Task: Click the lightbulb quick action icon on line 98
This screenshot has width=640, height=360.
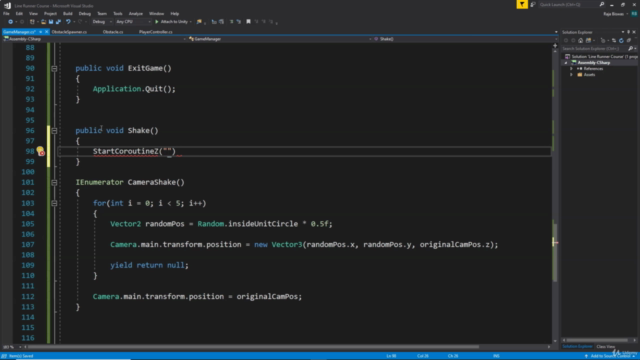Action: pyautogui.click(x=40, y=151)
